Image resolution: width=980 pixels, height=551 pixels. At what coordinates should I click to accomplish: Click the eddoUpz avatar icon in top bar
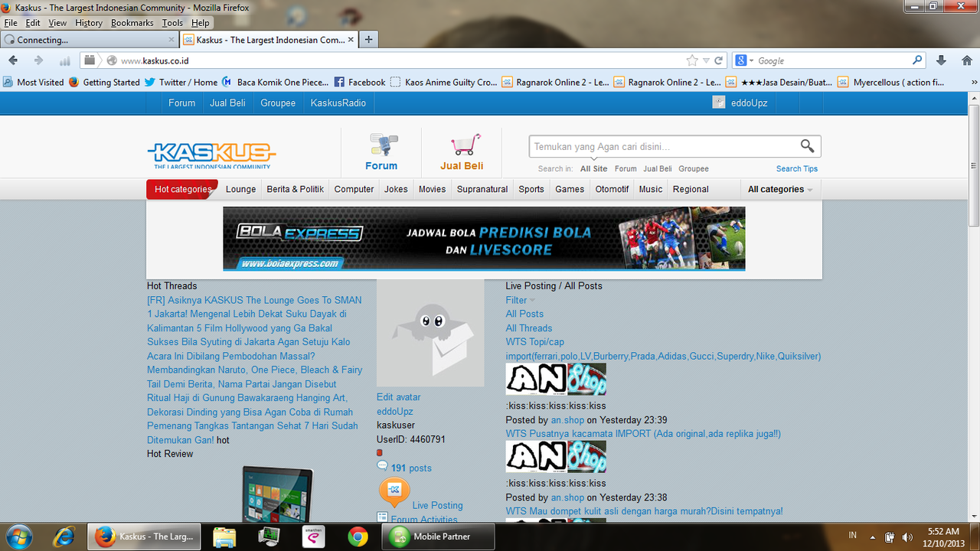(x=718, y=103)
